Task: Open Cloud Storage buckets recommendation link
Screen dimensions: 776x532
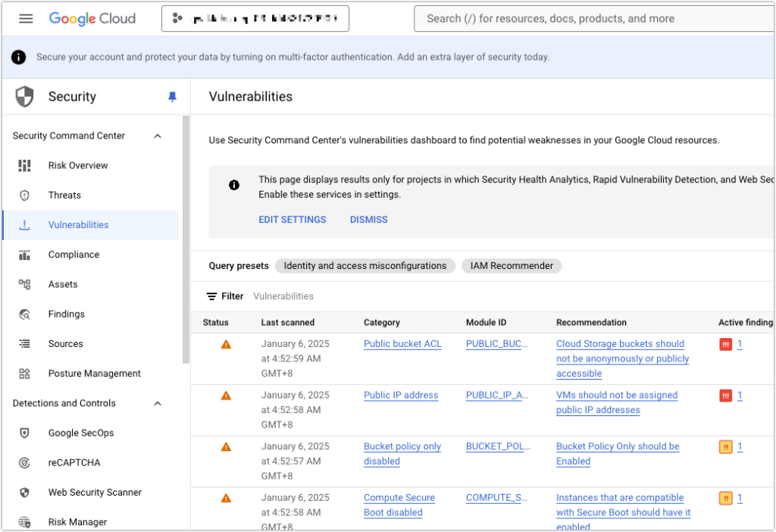Action: (x=622, y=358)
